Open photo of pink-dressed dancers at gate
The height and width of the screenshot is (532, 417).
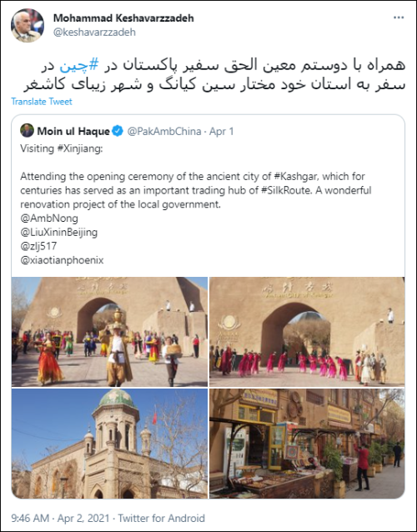(307, 332)
